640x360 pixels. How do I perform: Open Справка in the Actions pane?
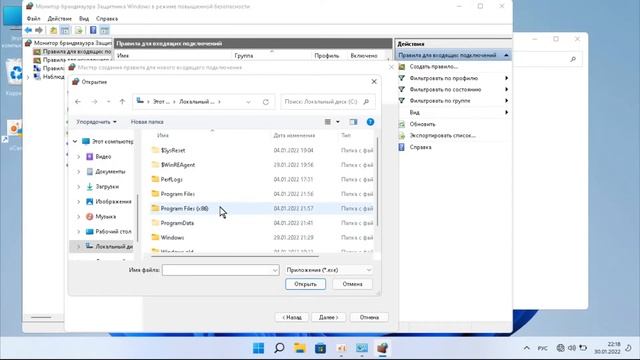(420, 147)
